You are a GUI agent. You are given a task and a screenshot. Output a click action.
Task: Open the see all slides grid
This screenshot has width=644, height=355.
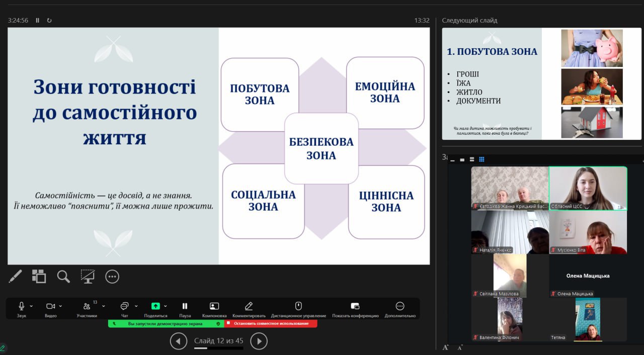click(x=39, y=276)
